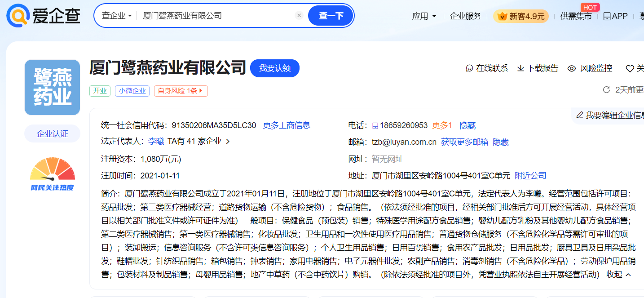The image size is (644, 298).
Task: Click the 查一下 search button
Action: 331,16
